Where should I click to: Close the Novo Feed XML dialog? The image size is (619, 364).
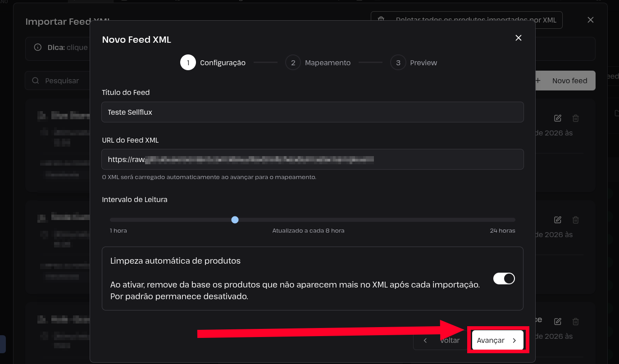pos(519,38)
